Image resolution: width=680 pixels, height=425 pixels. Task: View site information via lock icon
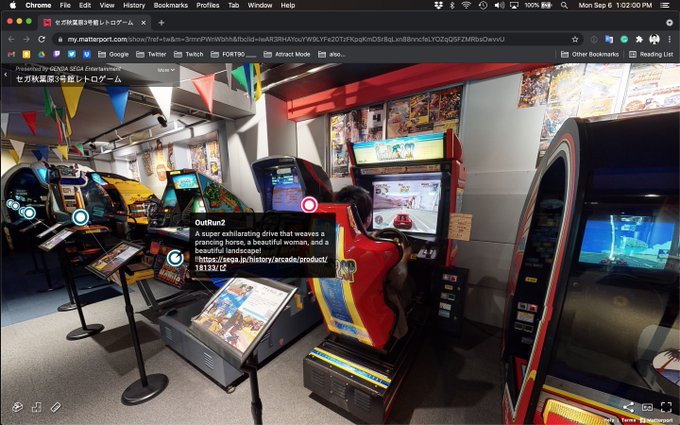pyautogui.click(x=60, y=39)
